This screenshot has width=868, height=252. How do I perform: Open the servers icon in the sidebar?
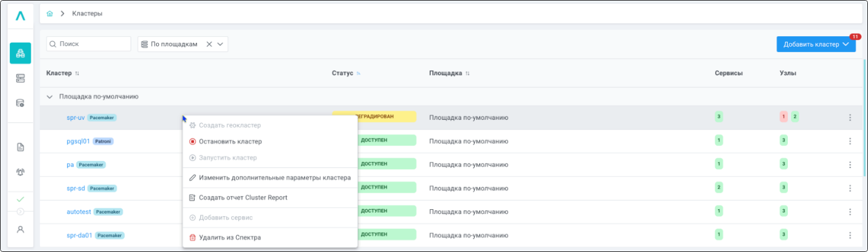coord(20,79)
